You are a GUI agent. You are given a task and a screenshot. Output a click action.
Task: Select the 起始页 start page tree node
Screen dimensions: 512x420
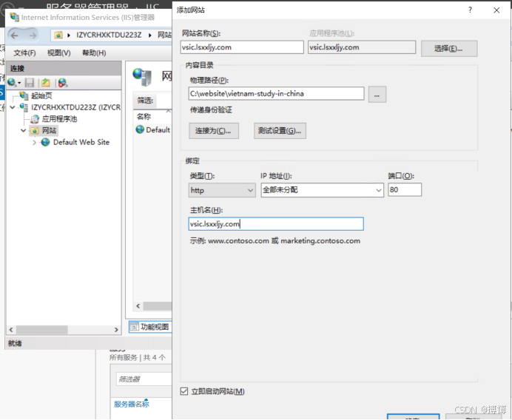41,95
